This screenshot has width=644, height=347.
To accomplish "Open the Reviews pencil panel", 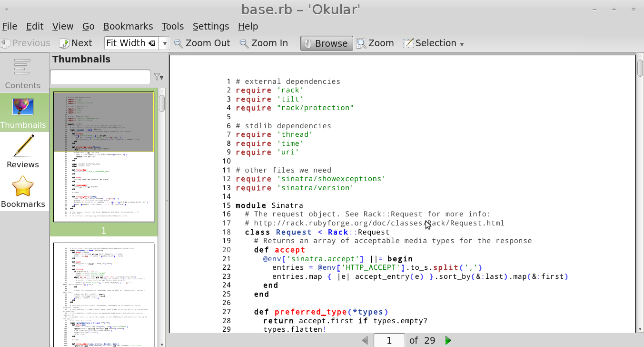I will point(23,152).
